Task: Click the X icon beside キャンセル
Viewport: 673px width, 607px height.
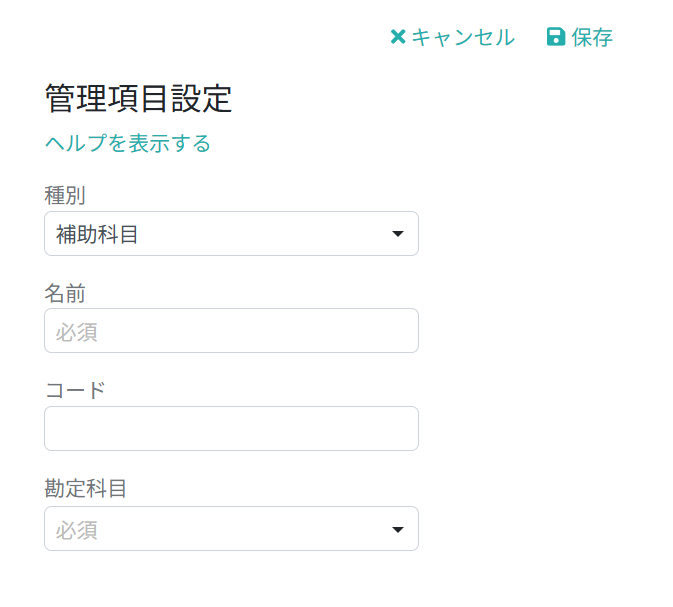Action: pos(397,38)
